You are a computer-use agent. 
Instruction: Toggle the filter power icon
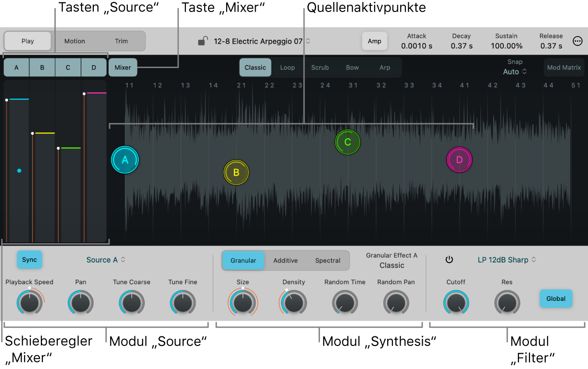tap(449, 260)
